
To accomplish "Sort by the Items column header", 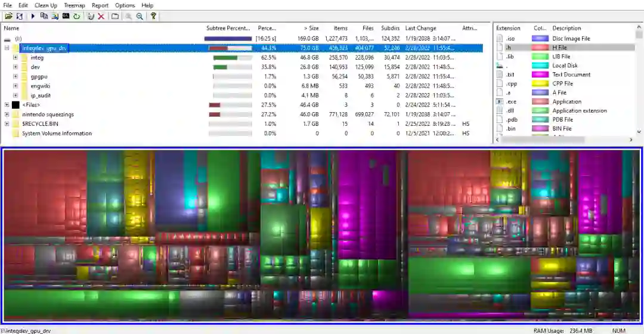I will pos(340,29).
